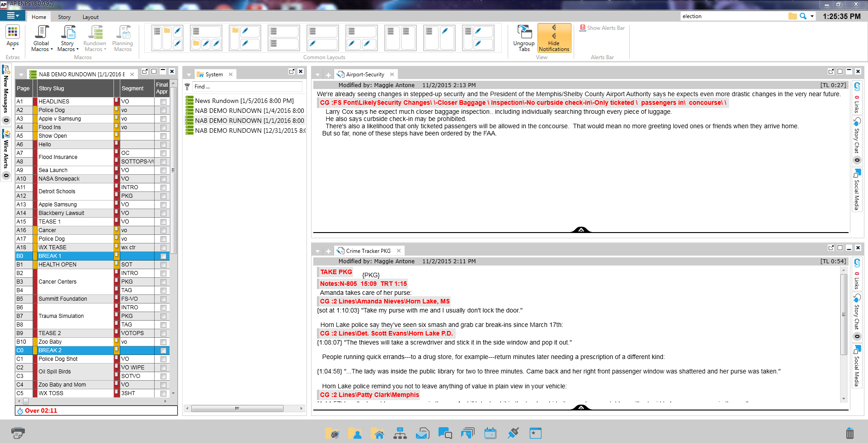The width and height of the screenshot is (868, 443).
Task: Collapse Crime Tracker story with bottom chevron
Action: (x=581, y=407)
